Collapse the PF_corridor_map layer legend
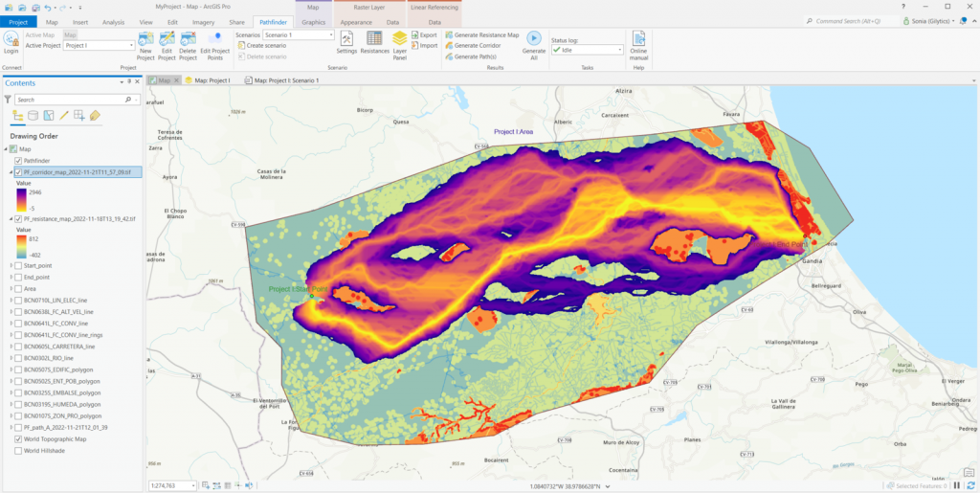The width and height of the screenshot is (980, 493). tap(11, 171)
